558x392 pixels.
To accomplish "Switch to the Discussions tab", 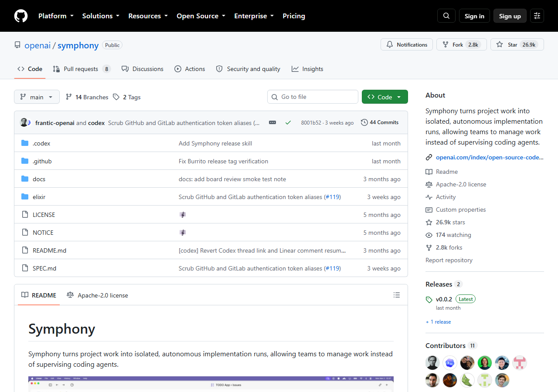I will pos(143,69).
